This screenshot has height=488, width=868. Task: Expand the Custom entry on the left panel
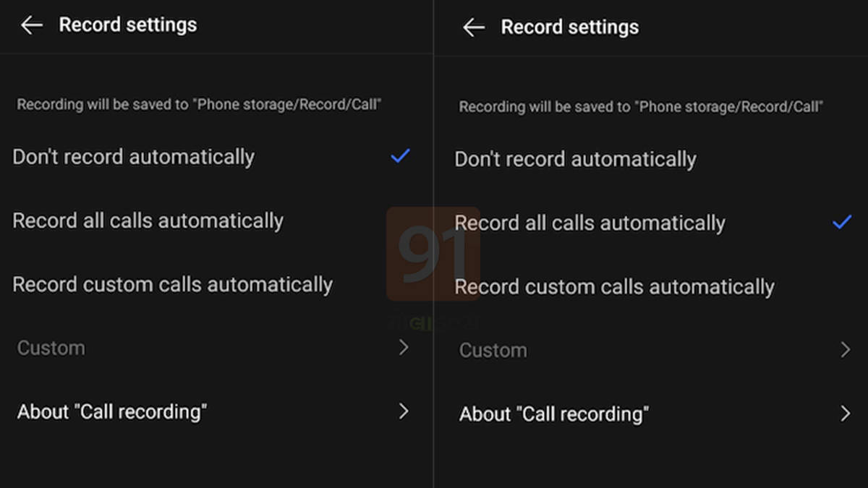pos(51,348)
